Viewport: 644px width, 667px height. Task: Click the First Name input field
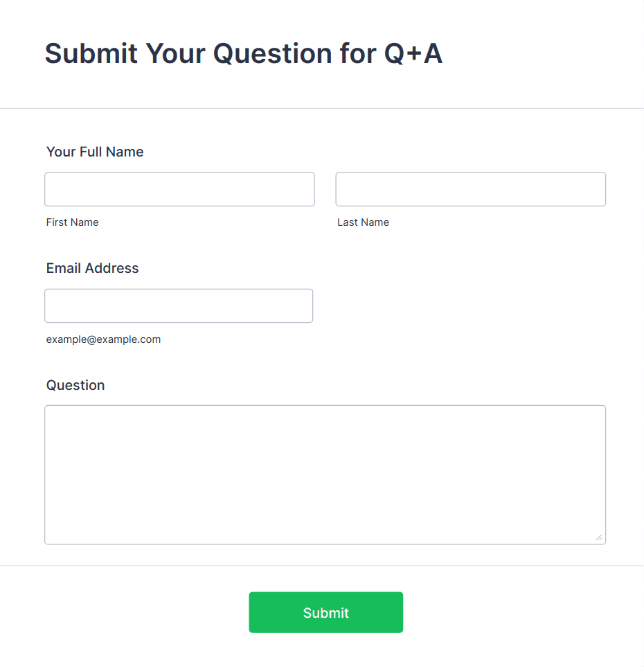(x=179, y=189)
